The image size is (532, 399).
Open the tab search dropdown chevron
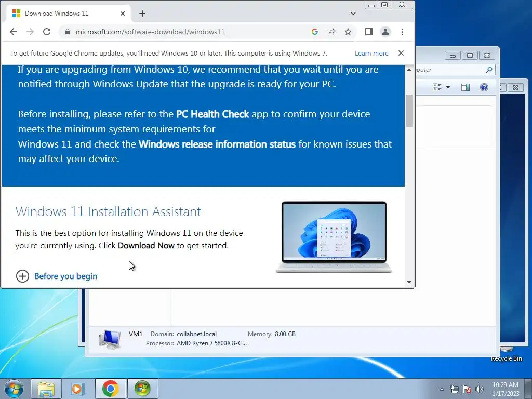click(x=353, y=14)
